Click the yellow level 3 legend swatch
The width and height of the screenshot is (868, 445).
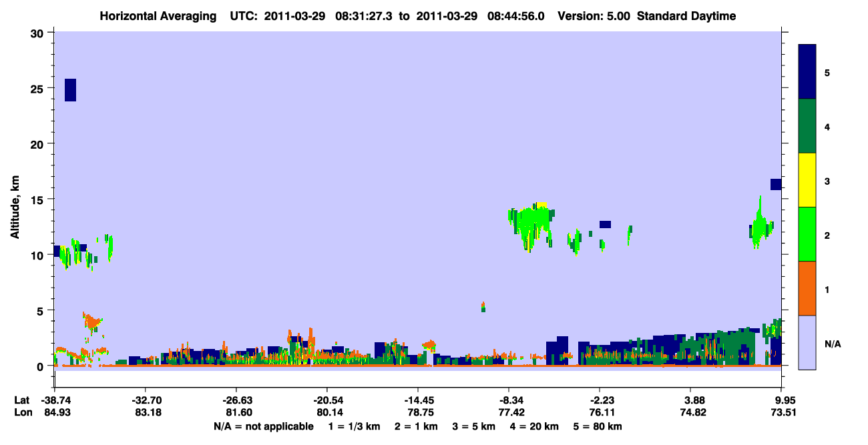[807, 180]
